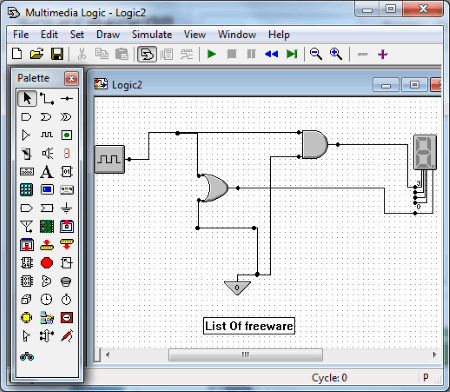
Task: Select the node junction tool
Action: coord(67,99)
